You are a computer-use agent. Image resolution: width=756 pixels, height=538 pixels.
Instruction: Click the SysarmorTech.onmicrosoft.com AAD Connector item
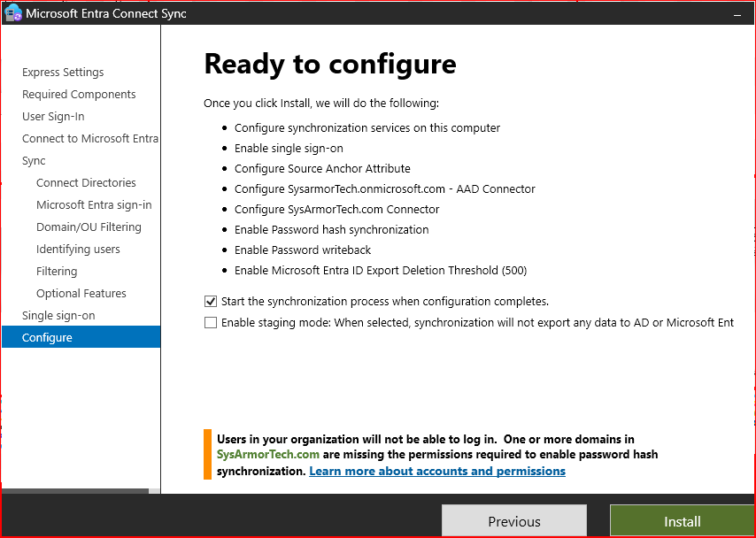pos(385,189)
